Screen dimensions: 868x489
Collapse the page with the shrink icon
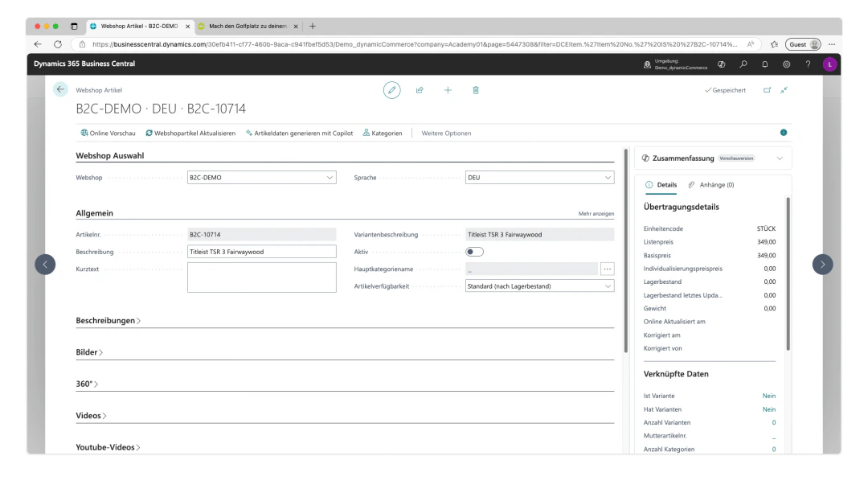pyautogui.click(x=784, y=90)
